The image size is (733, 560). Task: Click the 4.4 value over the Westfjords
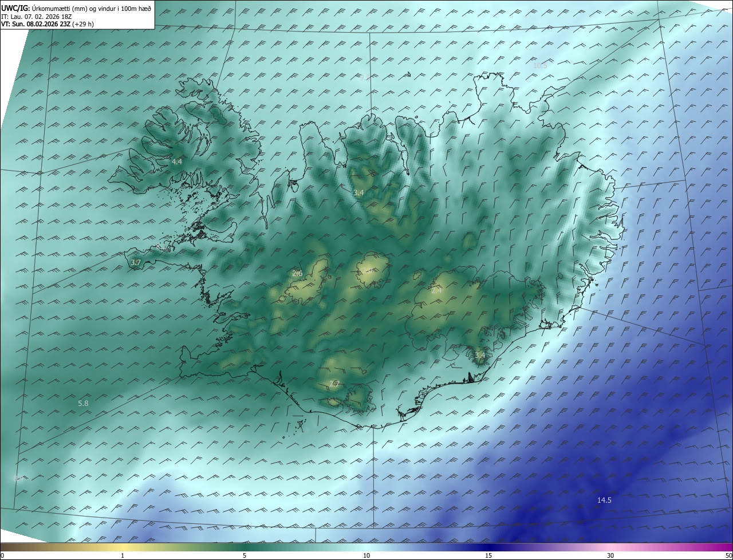pyautogui.click(x=177, y=162)
